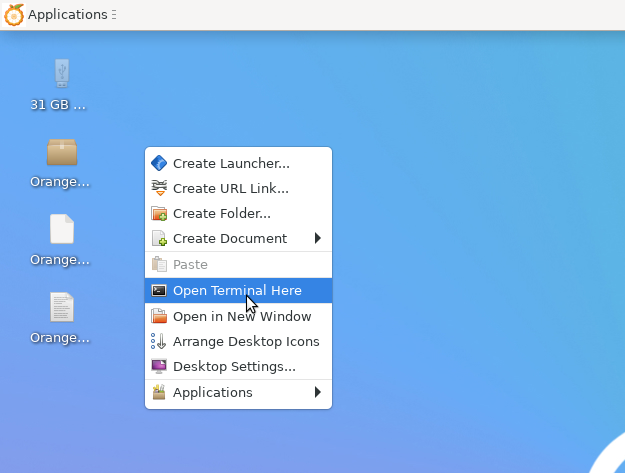Click Arrange Desktop Icons
625x473 pixels.
238,342
